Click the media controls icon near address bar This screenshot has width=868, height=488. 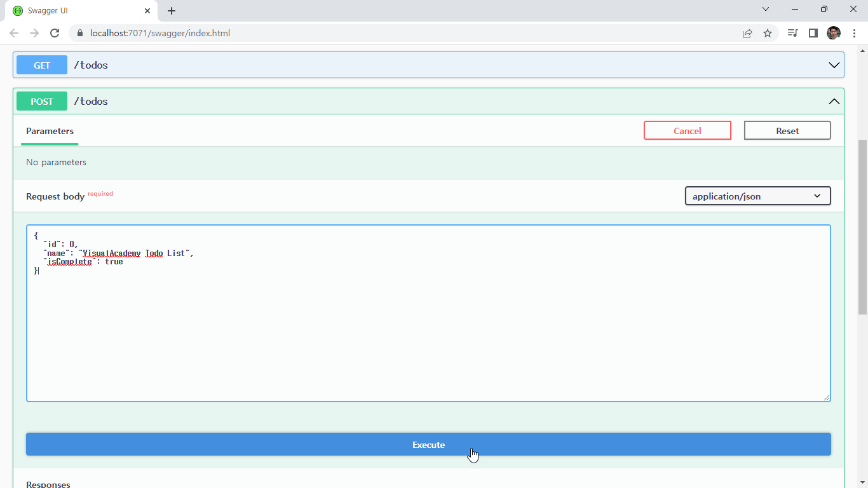pyautogui.click(x=792, y=33)
